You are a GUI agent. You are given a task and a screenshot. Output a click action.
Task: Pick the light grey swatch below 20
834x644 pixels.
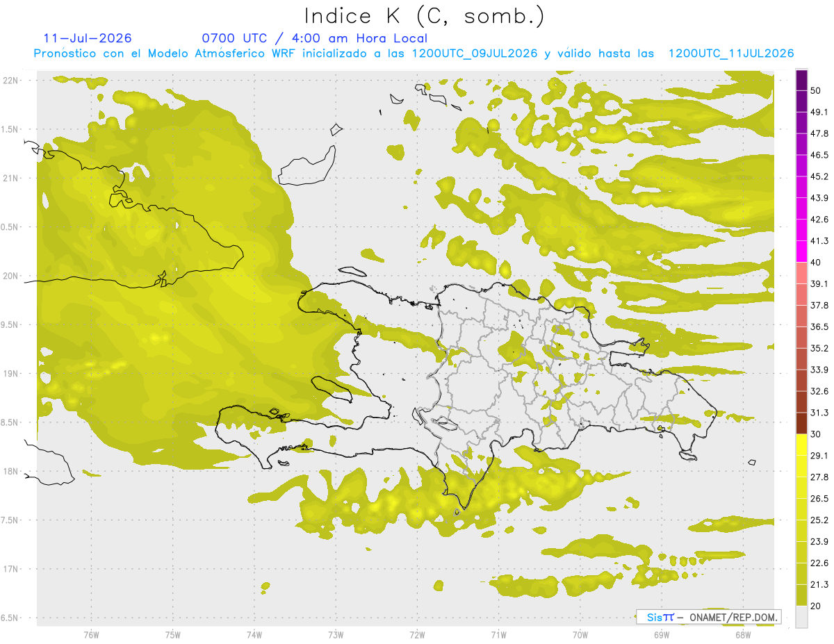pos(801,617)
